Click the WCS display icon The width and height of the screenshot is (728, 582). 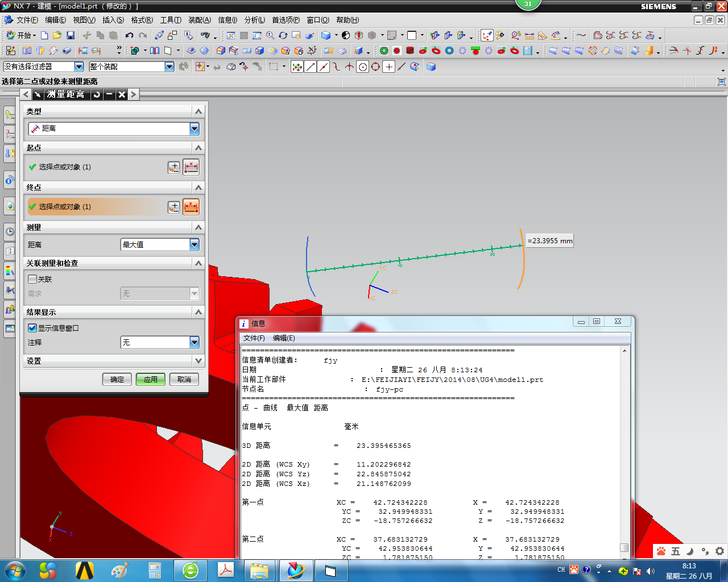point(487,35)
